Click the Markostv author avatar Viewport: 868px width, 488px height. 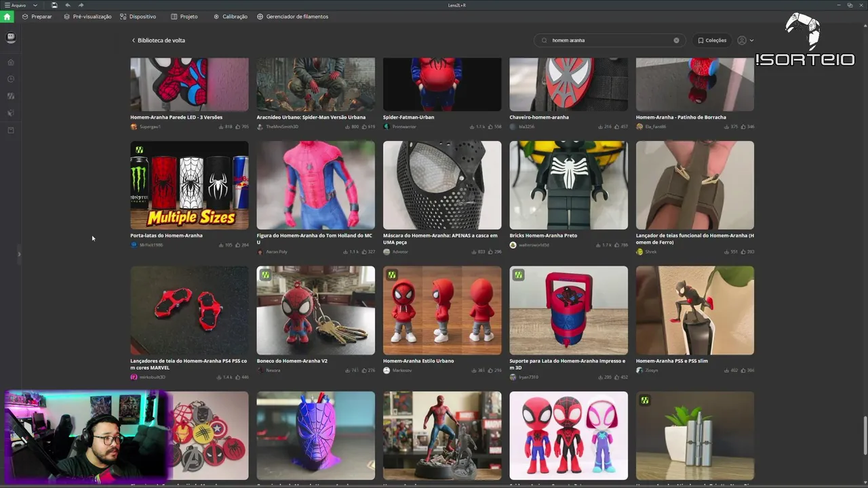pyautogui.click(x=387, y=371)
